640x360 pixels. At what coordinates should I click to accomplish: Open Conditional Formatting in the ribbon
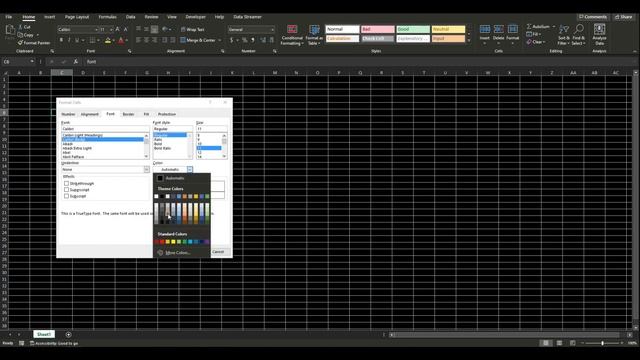(292, 35)
